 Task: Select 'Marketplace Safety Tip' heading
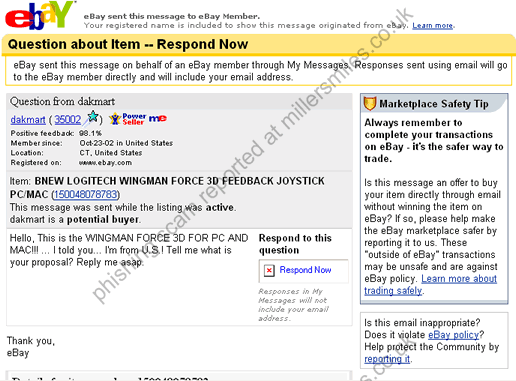pos(434,104)
